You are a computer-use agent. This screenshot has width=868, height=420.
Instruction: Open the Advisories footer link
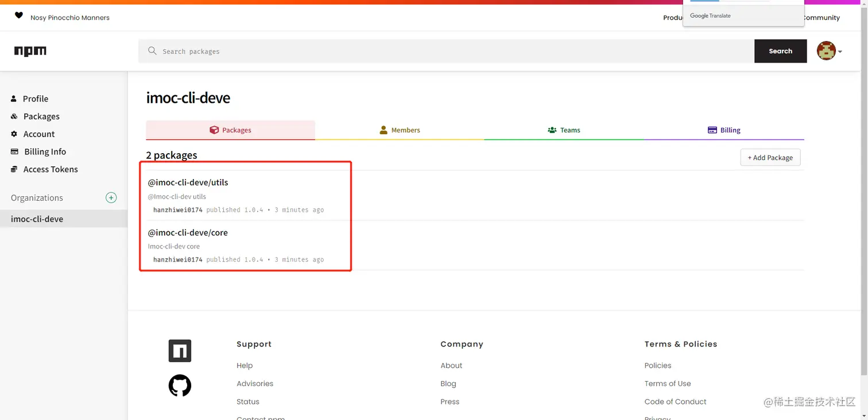pos(255,384)
